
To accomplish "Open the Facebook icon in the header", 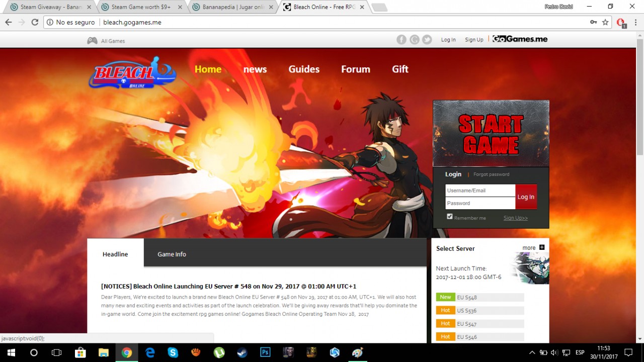I will click(401, 40).
